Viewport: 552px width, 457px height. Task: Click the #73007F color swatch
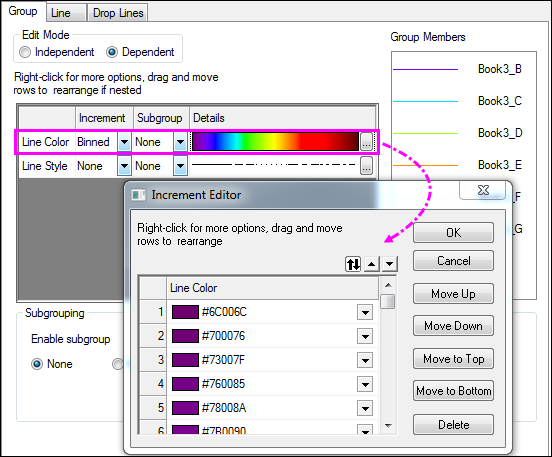click(x=185, y=360)
